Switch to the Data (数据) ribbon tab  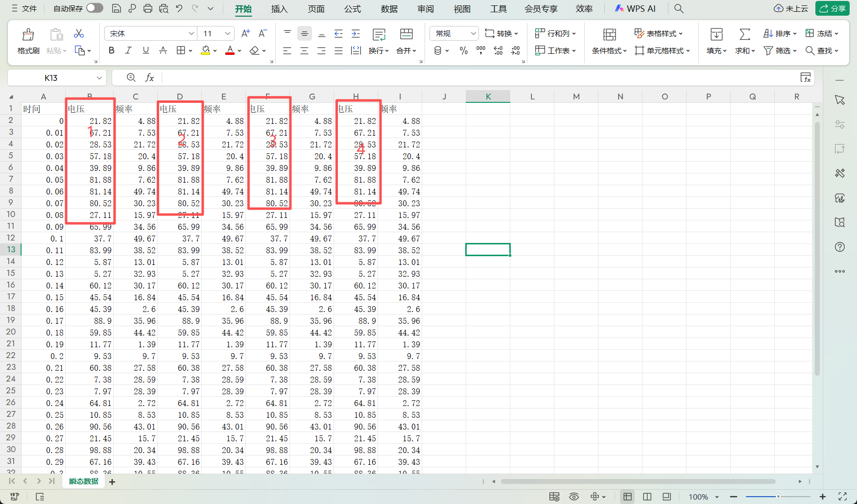(389, 9)
